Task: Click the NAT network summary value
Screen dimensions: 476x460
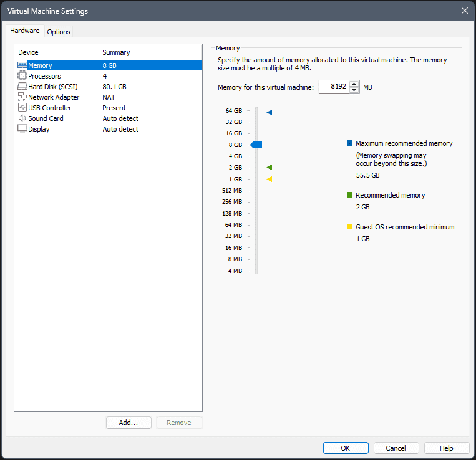Action: pos(109,97)
